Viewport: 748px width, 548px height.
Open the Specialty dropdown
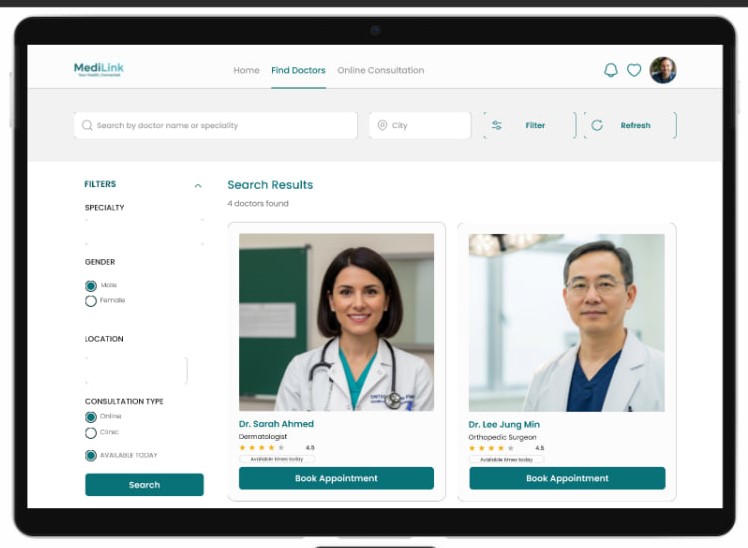[144, 232]
